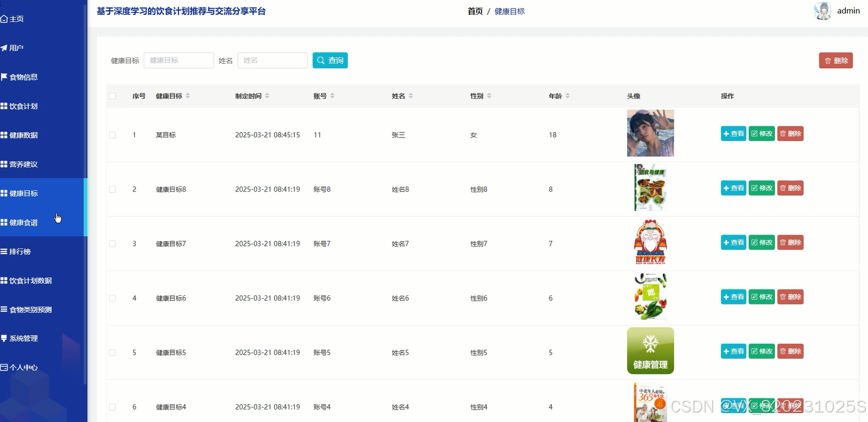Sort by the 账号 column arrows
Image resolution: width=868 pixels, height=422 pixels.
[x=333, y=96]
